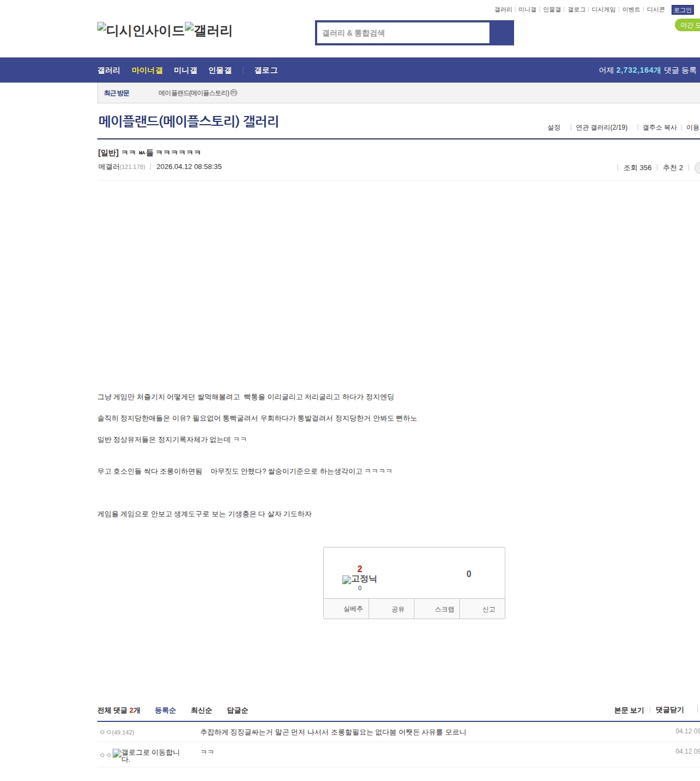Click the 2,732,164개 comment count in the nav bar

(x=638, y=70)
